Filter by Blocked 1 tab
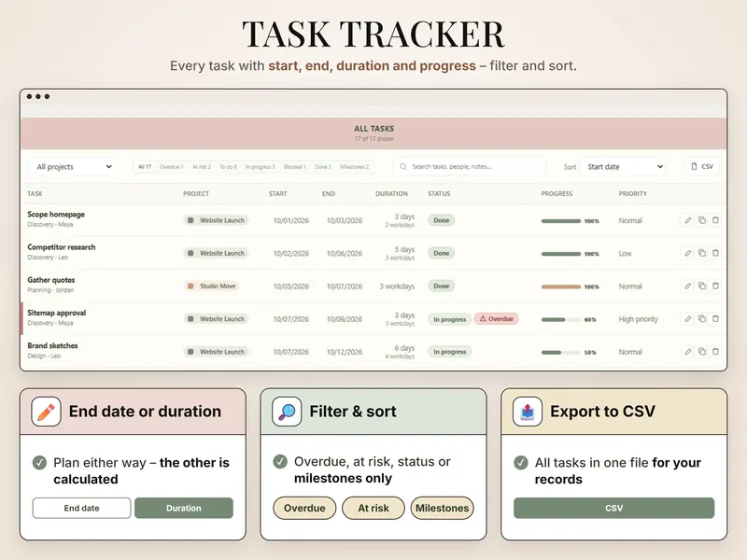 (295, 167)
